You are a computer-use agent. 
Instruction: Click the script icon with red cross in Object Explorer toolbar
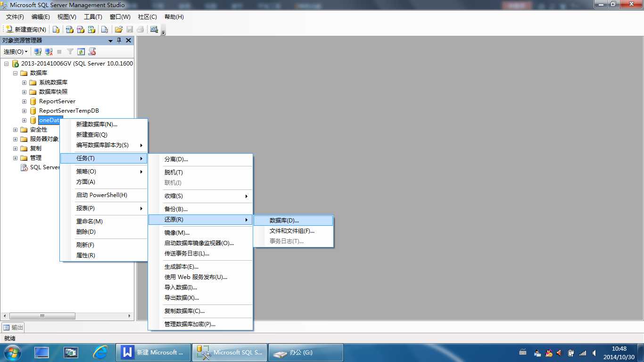(92, 51)
